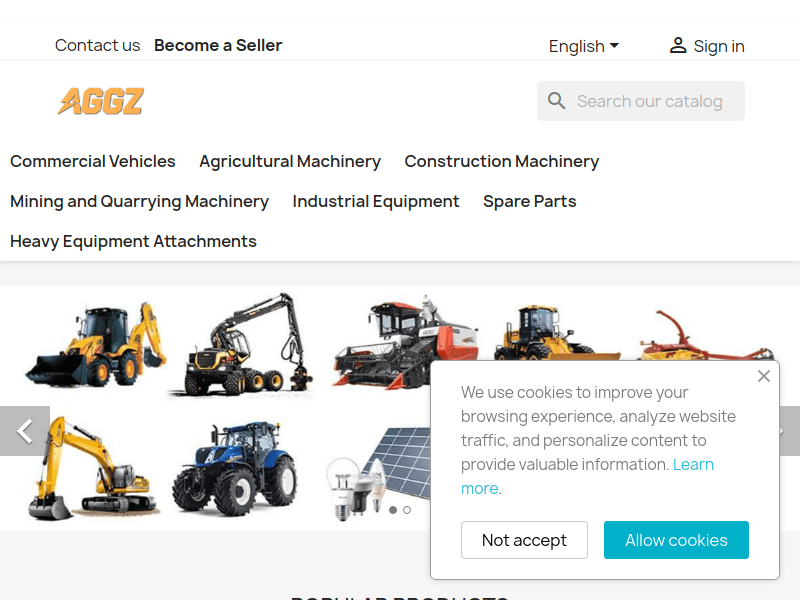Open the English language dropdown
This screenshot has height=600, width=800.
(x=584, y=46)
